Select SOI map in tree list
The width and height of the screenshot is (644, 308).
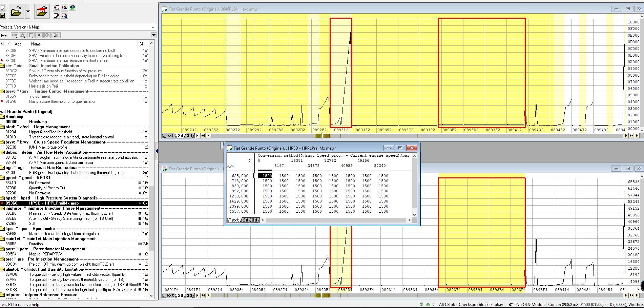(32, 224)
